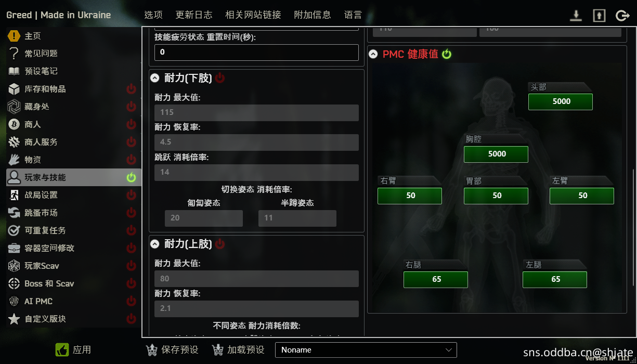Click the 常见问题 question mark icon
This screenshot has height=364, width=637.
pyautogui.click(x=14, y=54)
